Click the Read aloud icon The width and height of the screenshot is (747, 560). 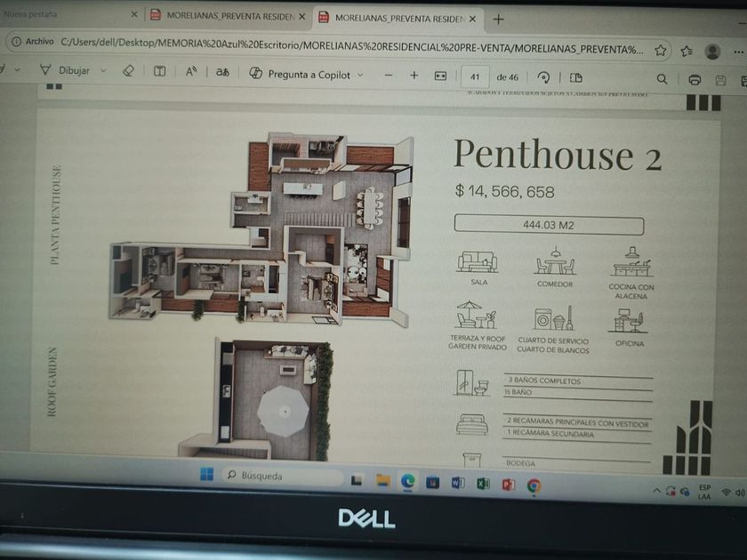tap(191, 72)
